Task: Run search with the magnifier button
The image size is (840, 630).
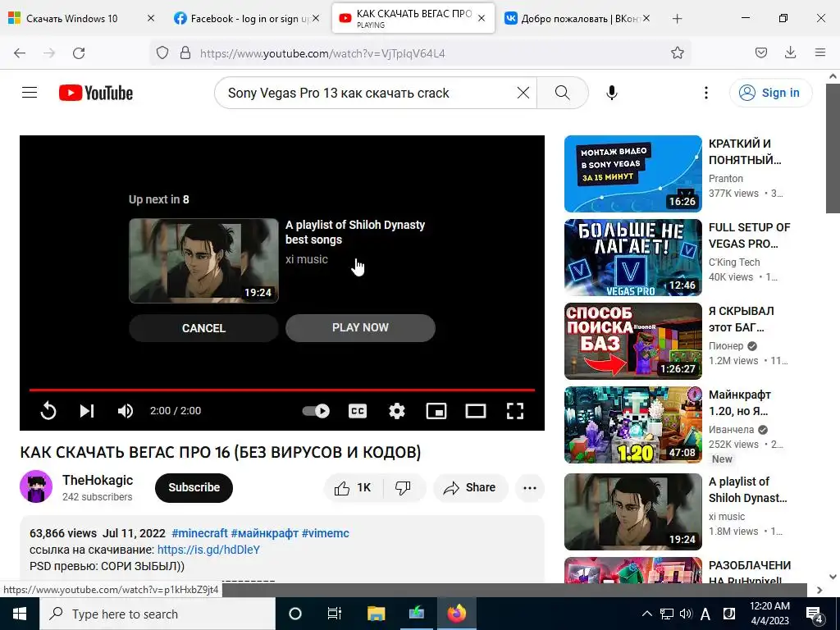Action: click(562, 93)
